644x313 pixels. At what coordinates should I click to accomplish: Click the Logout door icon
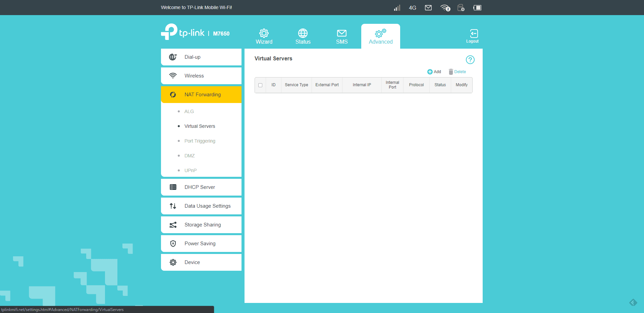pyautogui.click(x=474, y=34)
